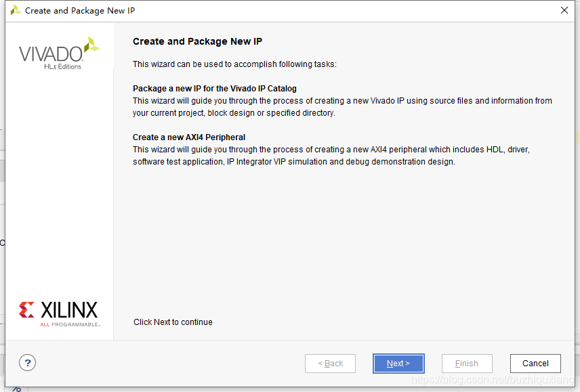Click the Vivado HLx Editions logo
The image size is (580, 392).
[59, 53]
